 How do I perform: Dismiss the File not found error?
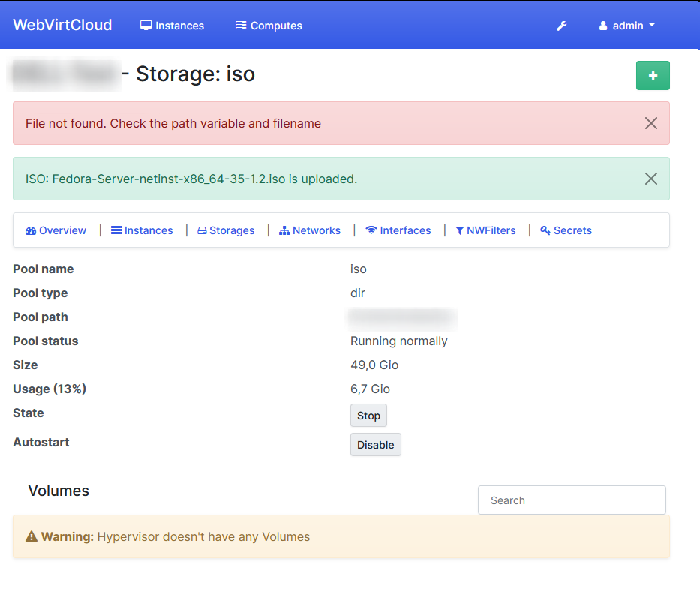pyautogui.click(x=650, y=123)
